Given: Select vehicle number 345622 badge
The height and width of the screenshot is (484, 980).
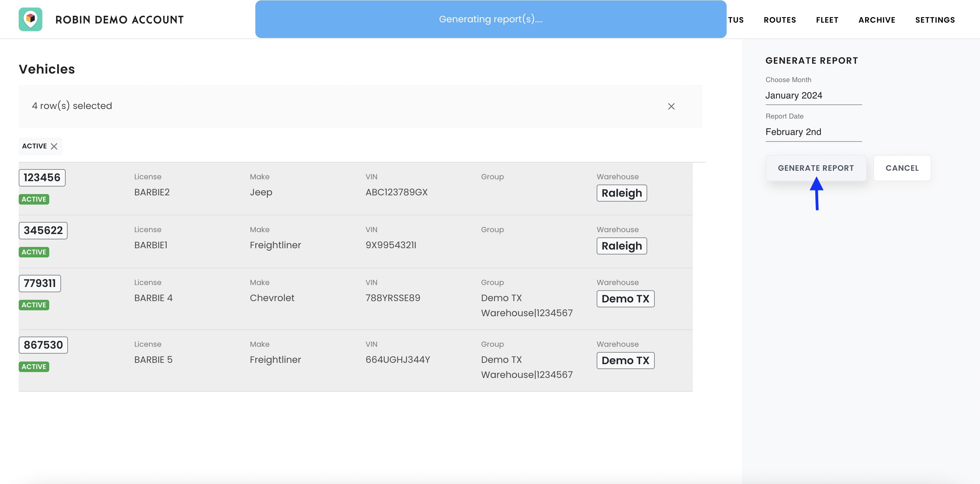Looking at the screenshot, I should coord(43,231).
